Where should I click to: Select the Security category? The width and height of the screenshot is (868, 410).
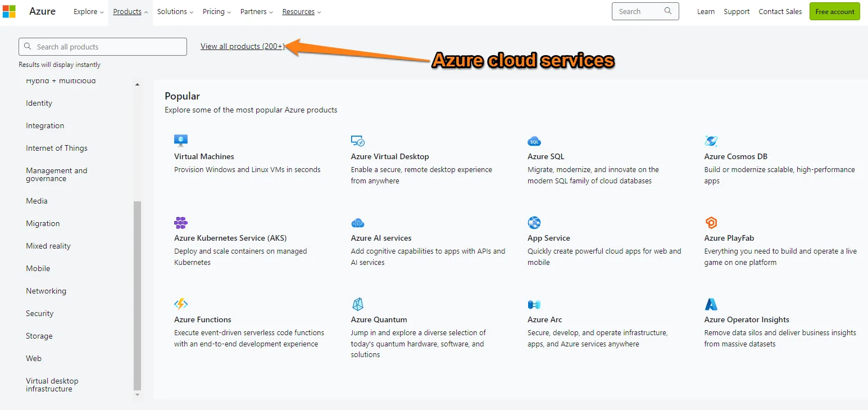pyautogui.click(x=40, y=313)
